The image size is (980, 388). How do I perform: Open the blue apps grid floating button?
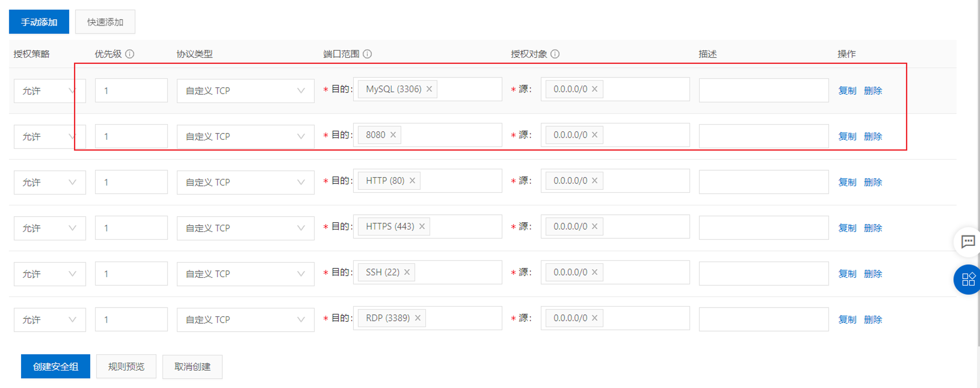click(968, 280)
